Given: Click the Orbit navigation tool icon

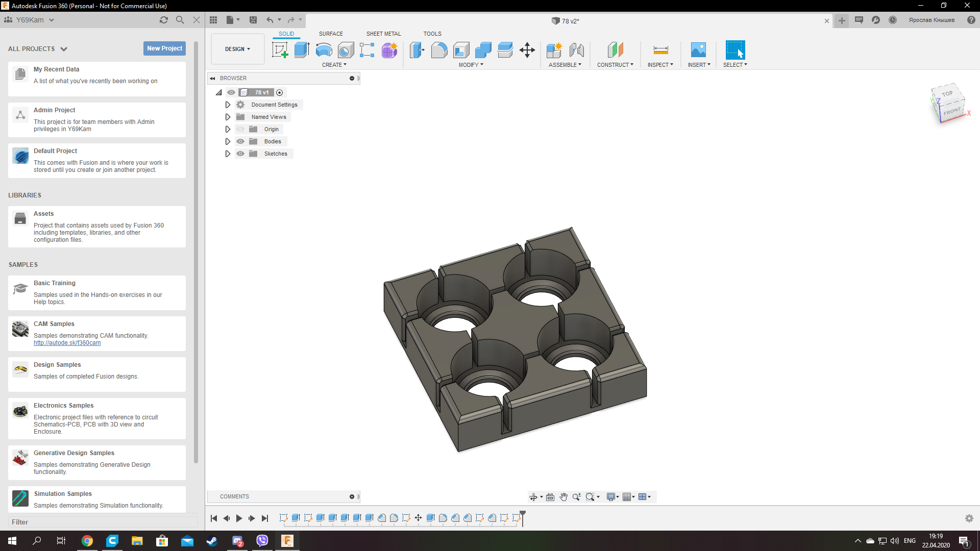Looking at the screenshot, I should 533,497.
